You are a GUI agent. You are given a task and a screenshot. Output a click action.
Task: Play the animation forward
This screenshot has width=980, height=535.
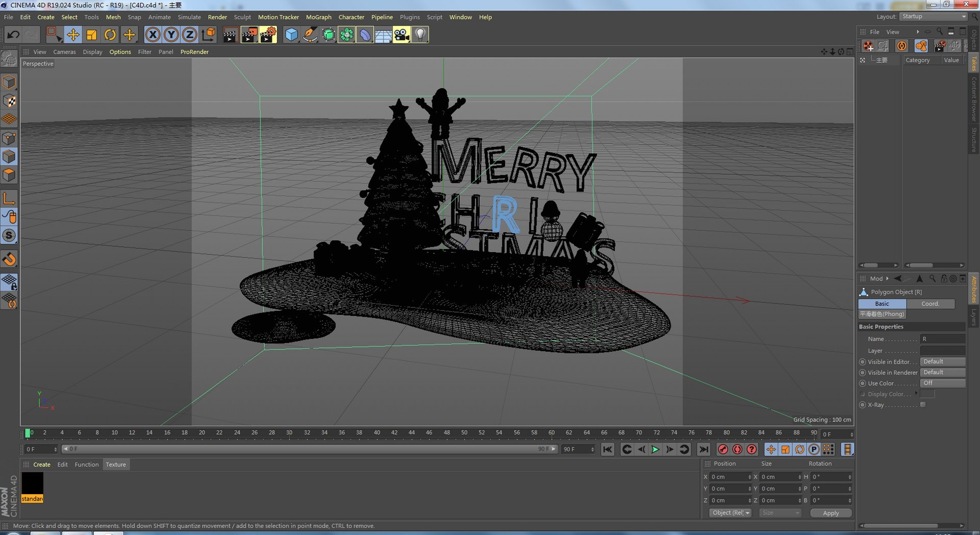(655, 449)
